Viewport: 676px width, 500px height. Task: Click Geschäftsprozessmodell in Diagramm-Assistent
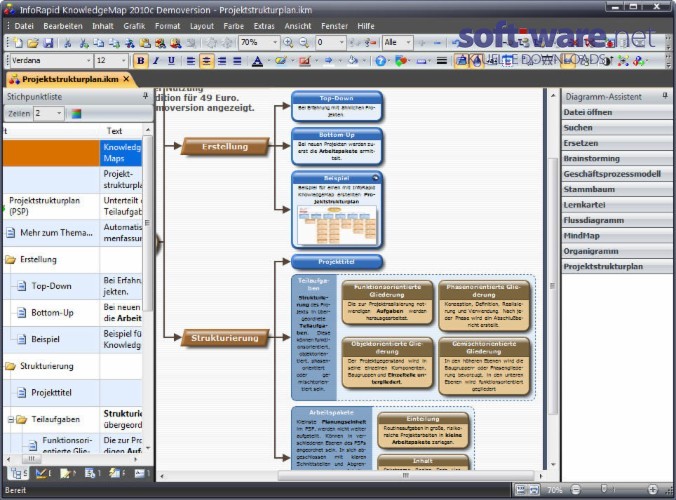[x=617, y=174]
